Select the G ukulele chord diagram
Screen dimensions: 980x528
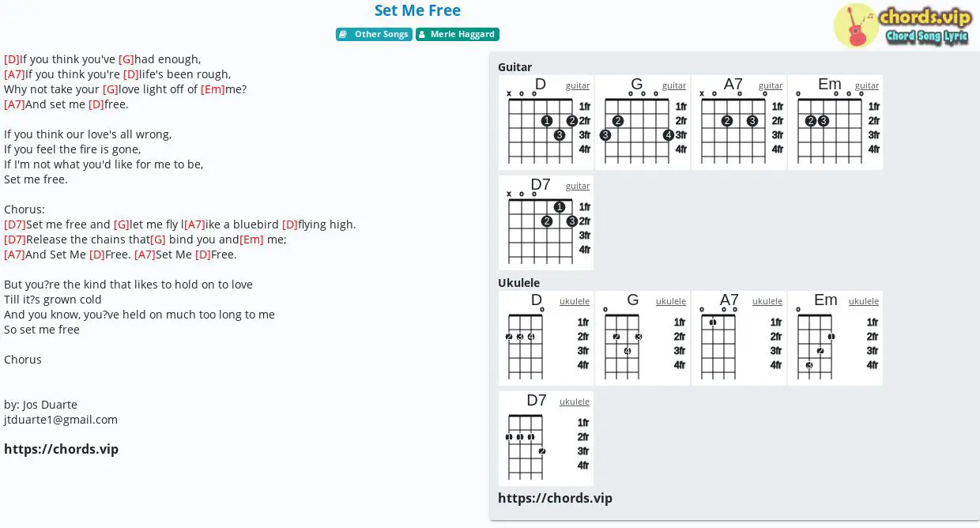643,338
